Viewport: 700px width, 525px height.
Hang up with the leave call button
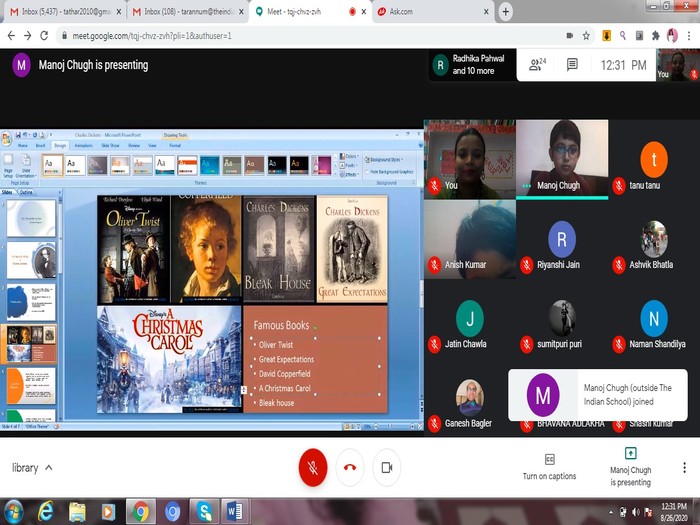click(x=350, y=467)
